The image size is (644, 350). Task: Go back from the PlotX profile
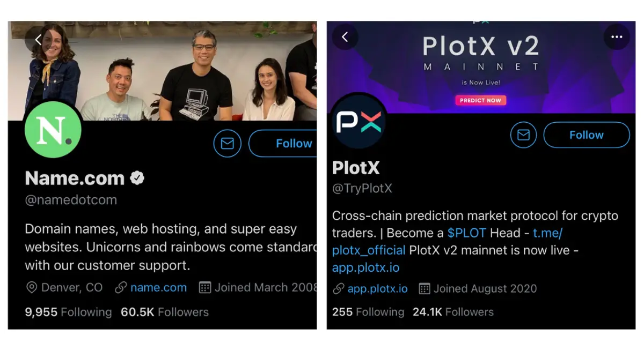pyautogui.click(x=345, y=37)
